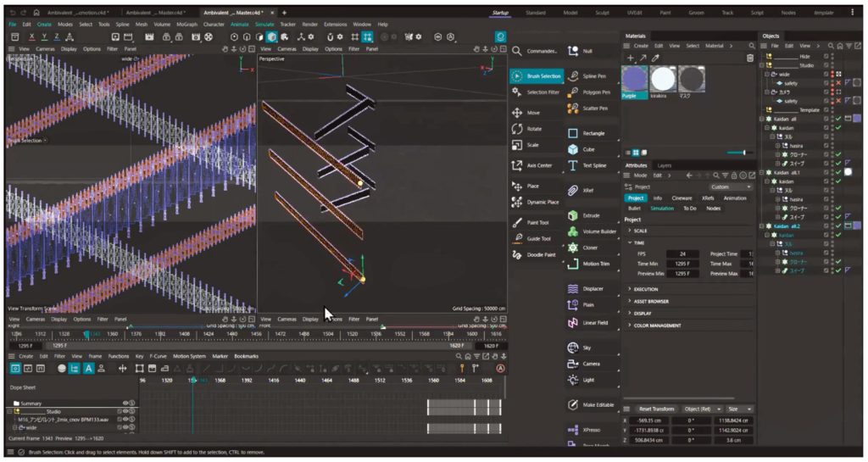Toggle Y axis lock in toolbar

coord(44,37)
